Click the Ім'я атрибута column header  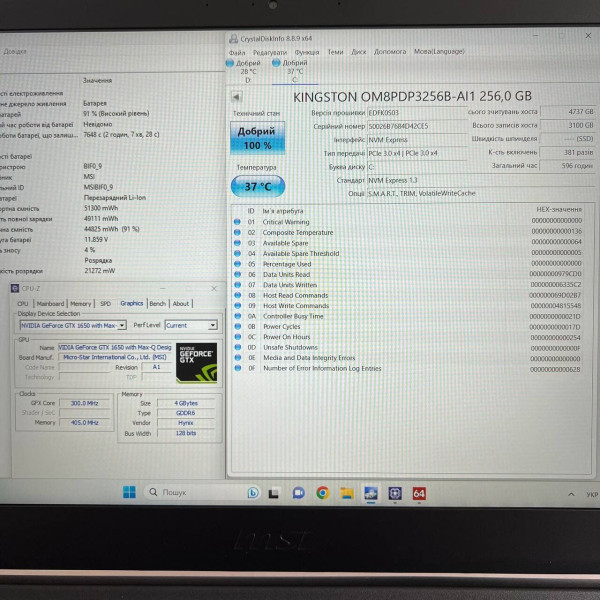282,211
